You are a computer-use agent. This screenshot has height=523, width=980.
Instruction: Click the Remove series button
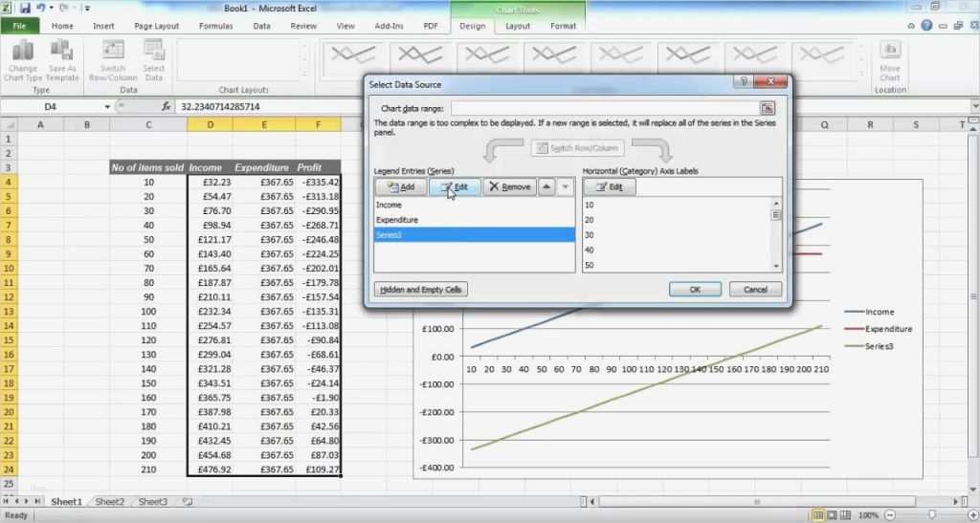click(509, 186)
